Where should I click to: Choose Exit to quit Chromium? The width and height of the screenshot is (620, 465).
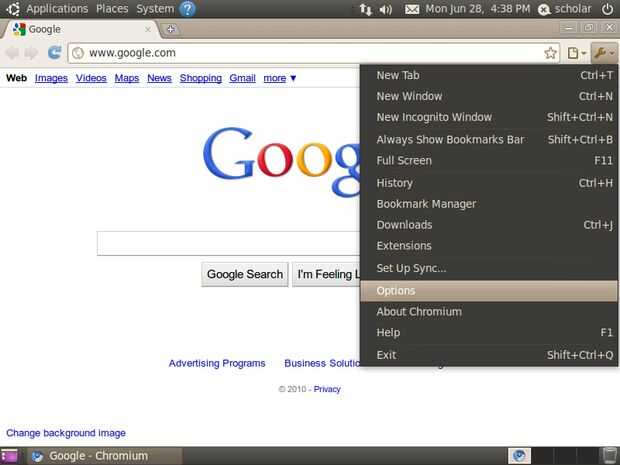click(489, 355)
